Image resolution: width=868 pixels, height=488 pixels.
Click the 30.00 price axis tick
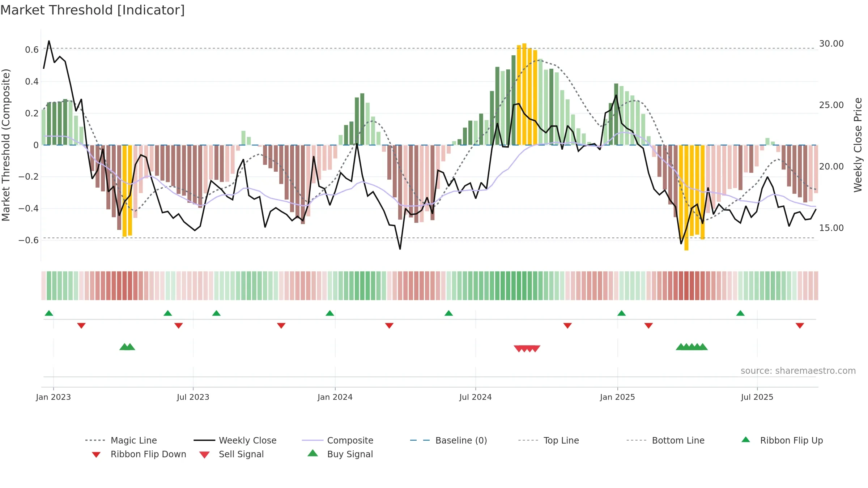[831, 44]
